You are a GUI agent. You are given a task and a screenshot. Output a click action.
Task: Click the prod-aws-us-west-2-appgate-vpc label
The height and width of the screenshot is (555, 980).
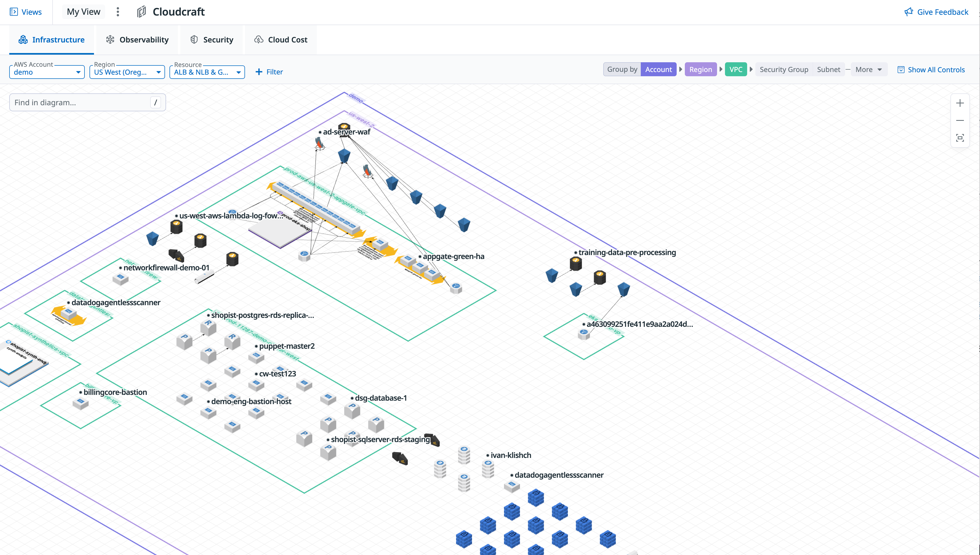click(324, 191)
